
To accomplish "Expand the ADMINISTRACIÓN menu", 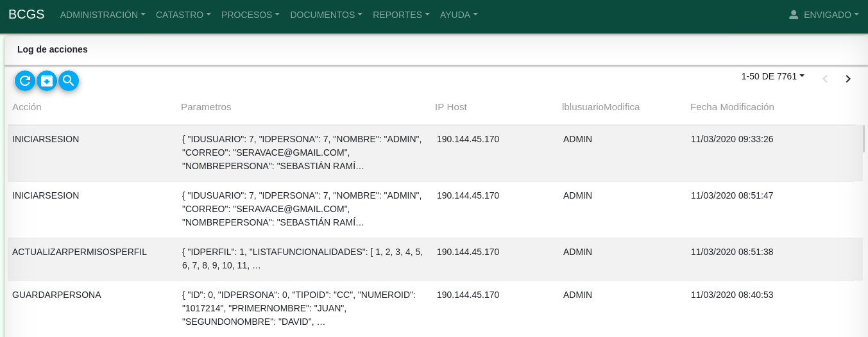I will [103, 15].
